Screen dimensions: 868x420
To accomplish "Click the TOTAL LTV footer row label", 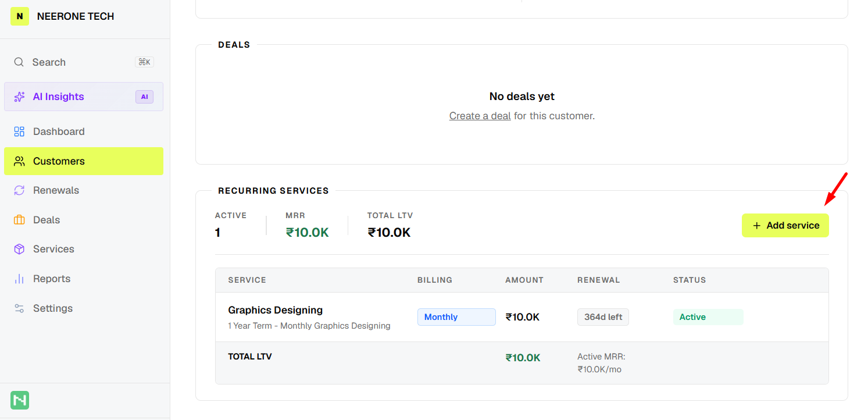I will [250, 357].
